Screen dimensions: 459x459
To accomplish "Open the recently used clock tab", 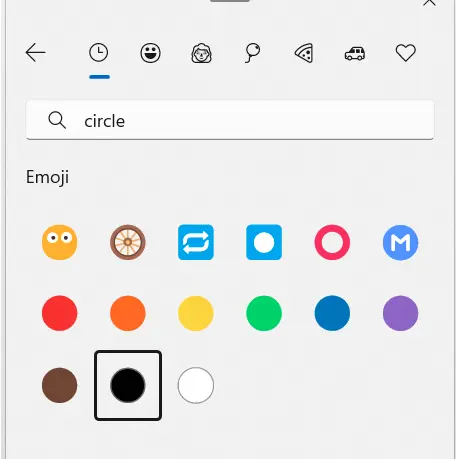I will [x=99, y=53].
